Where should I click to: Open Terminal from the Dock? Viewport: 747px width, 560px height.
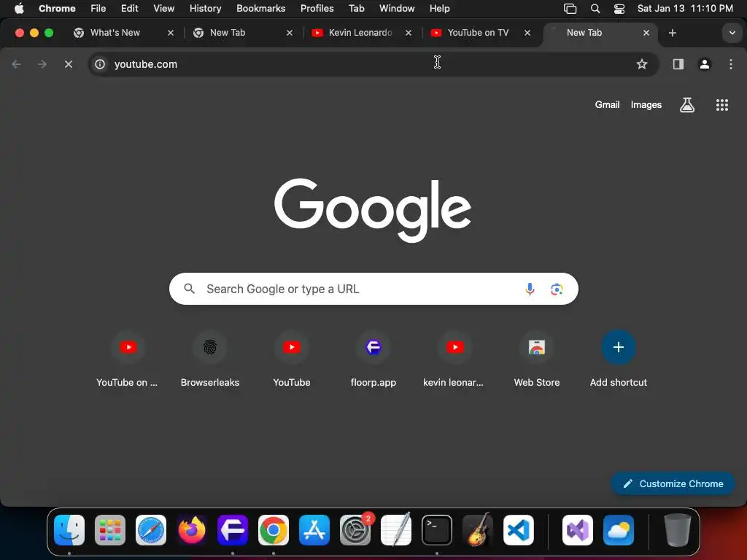437,530
